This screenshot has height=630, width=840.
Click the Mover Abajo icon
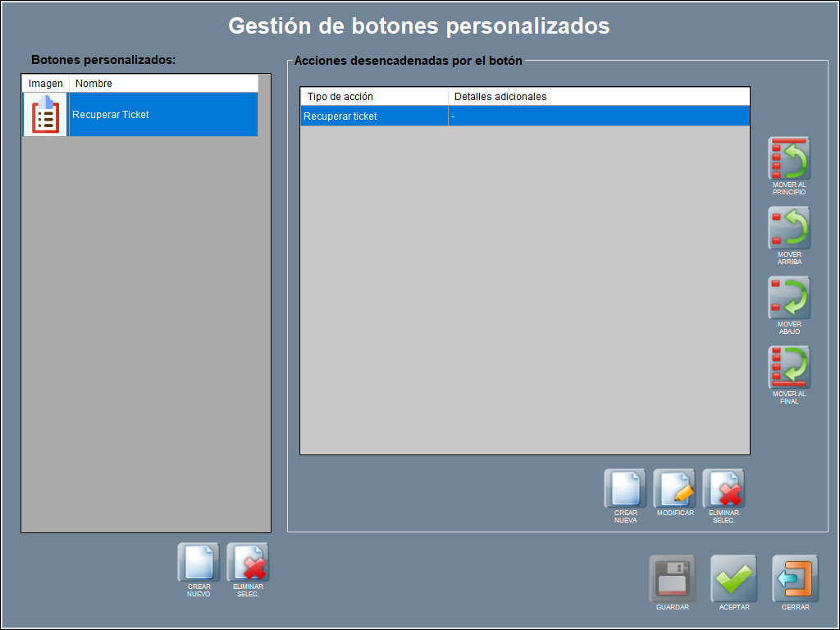click(789, 298)
